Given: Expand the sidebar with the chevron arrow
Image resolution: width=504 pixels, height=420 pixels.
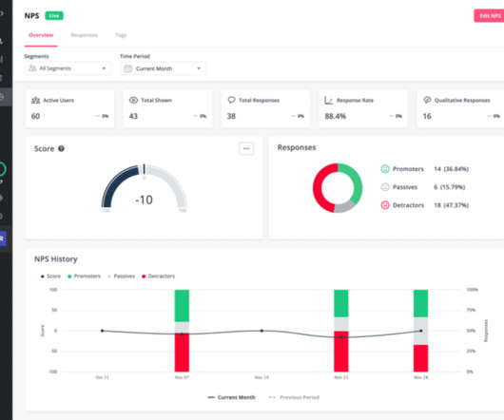Looking at the screenshot, I should point(2,13).
